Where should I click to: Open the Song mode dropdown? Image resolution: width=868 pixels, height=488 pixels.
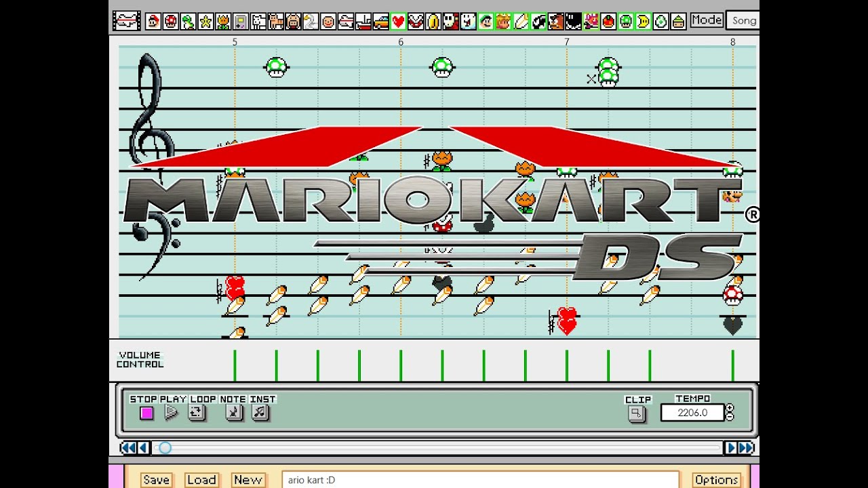coord(743,20)
